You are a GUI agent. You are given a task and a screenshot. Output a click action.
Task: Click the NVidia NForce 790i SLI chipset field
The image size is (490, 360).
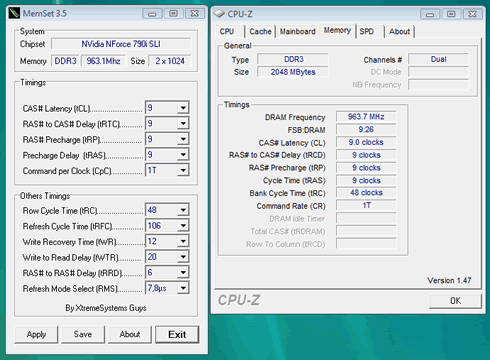[121, 44]
